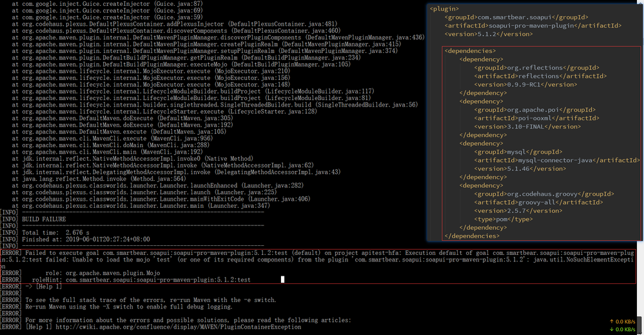The width and height of the screenshot is (644, 335).
Task: Click the SingleThreadedBuilder.build stack line
Action: (x=215, y=105)
